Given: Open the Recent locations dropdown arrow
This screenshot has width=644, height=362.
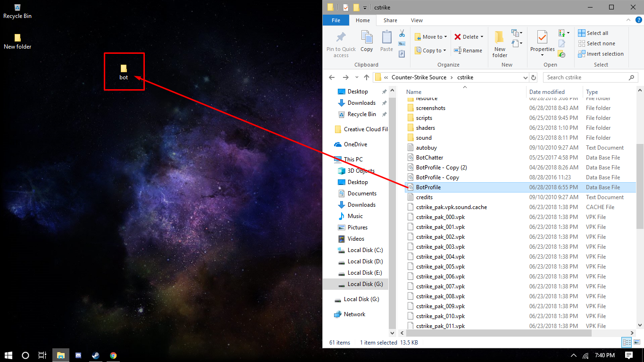Looking at the screenshot, I should pos(357,77).
